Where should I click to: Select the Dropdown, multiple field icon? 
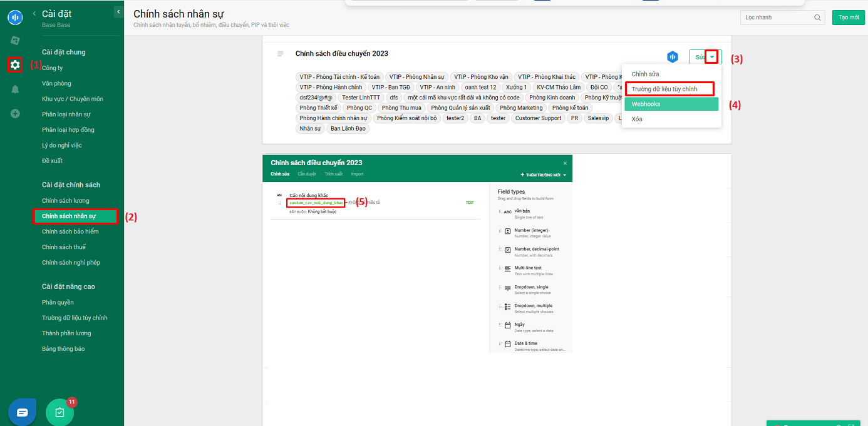point(507,307)
